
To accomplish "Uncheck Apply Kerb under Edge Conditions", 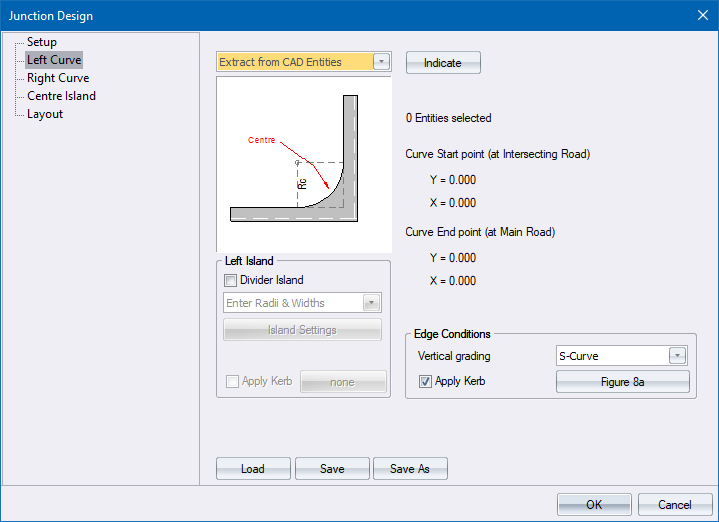I will [x=426, y=381].
